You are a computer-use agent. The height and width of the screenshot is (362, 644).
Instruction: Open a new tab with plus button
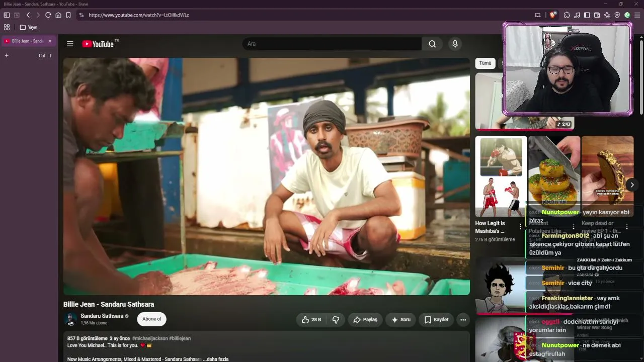[7, 55]
